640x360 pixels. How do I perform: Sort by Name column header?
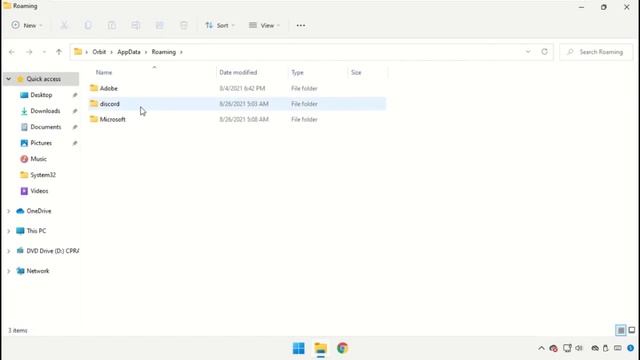pyautogui.click(x=104, y=72)
